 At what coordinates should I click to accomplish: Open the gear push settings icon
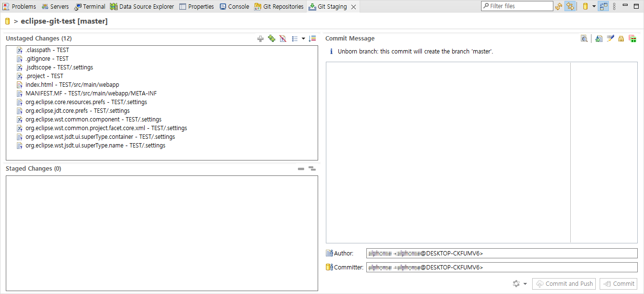click(517, 284)
